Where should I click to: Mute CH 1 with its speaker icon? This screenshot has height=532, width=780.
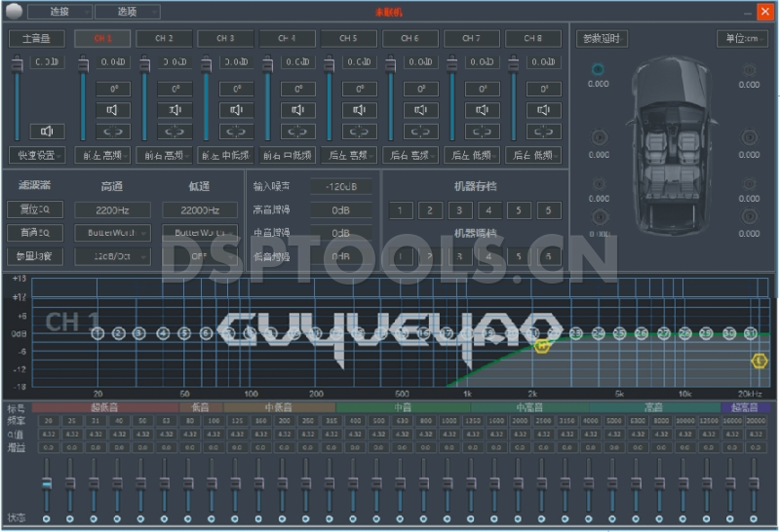click(x=113, y=110)
